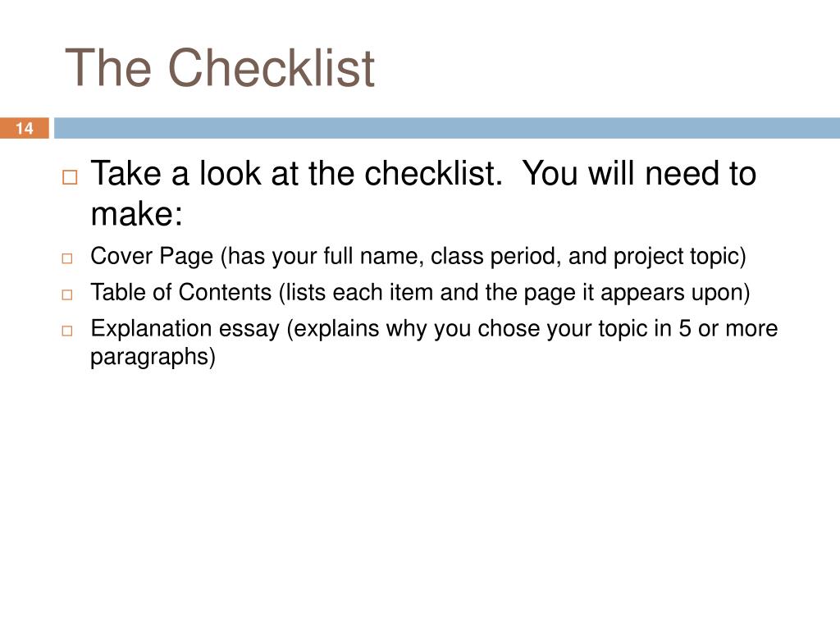The height and width of the screenshot is (630, 840).
Task: Click the word 'make:' on the second line
Action: coord(137,214)
